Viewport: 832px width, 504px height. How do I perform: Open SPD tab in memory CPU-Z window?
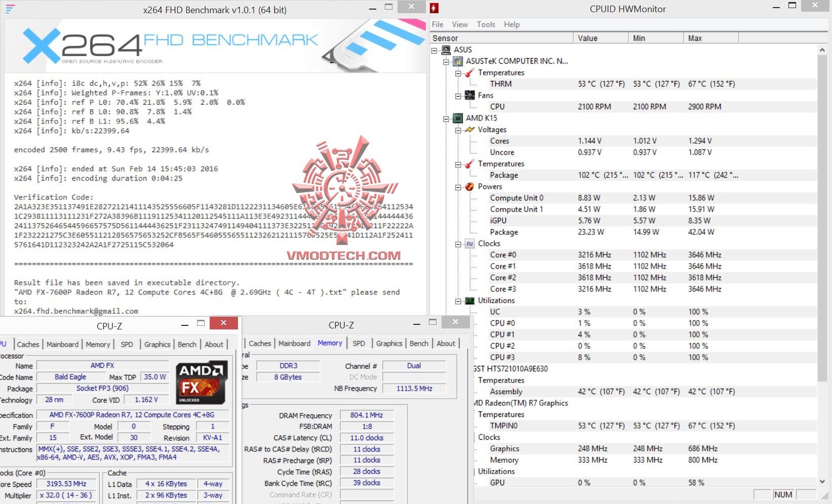click(x=359, y=343)
